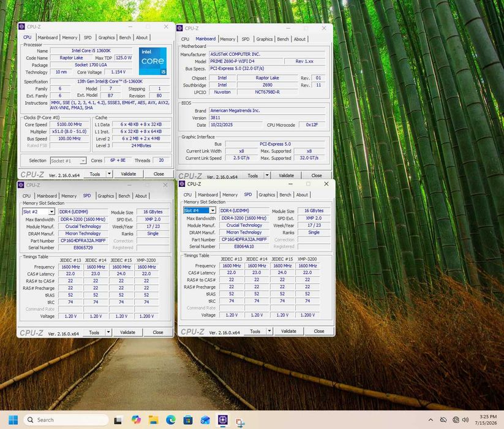Click Validate in the Slot #4 window
Image resolution: width=504 pixels, height=429 pixels.
point(288,331)
